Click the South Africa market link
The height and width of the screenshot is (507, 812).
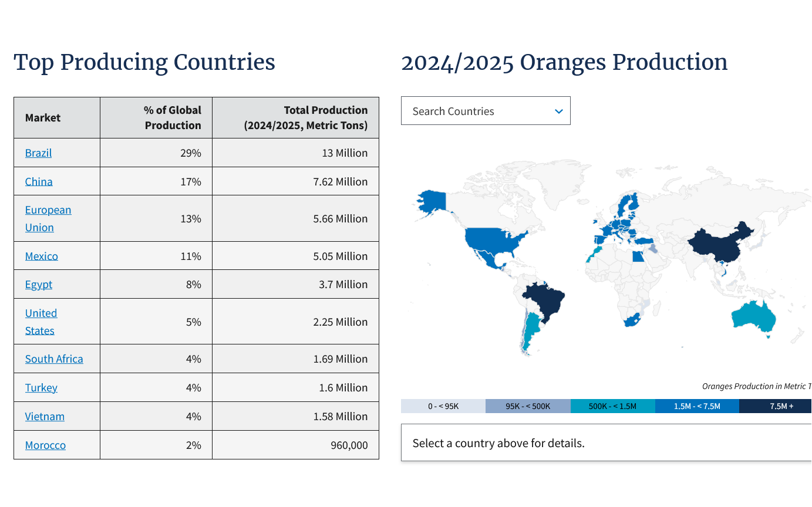(x=54, y=359)
